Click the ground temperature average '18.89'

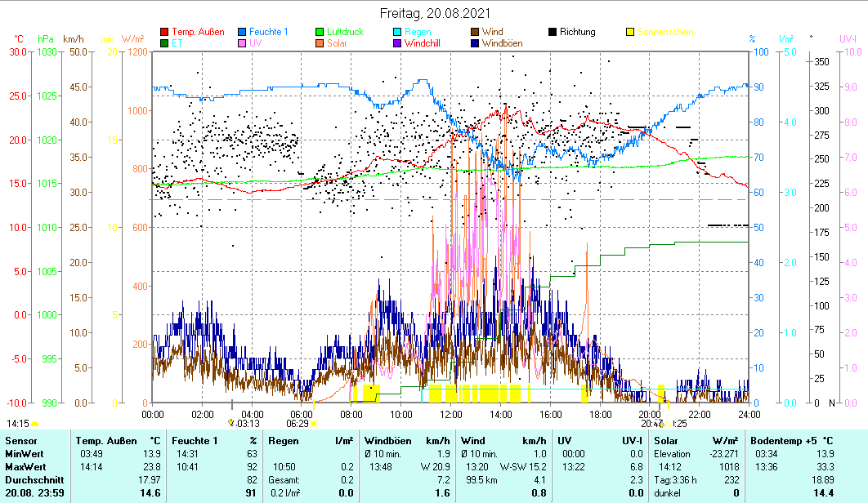(822, 480)
